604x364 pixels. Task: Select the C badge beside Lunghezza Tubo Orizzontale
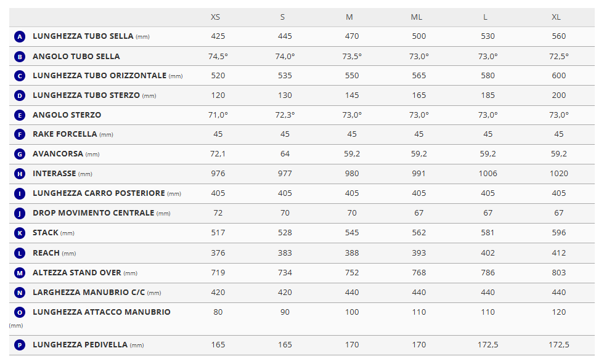point(20,76)
